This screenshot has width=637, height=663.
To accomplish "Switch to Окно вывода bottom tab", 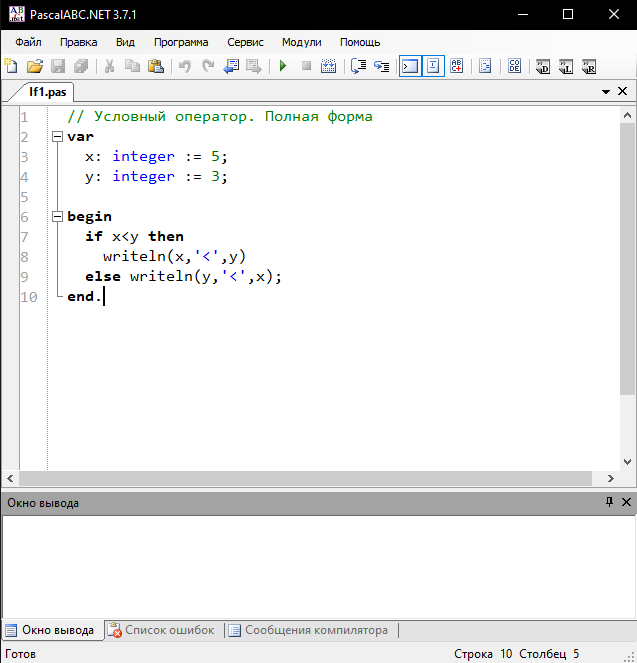I will click(53, 630).
